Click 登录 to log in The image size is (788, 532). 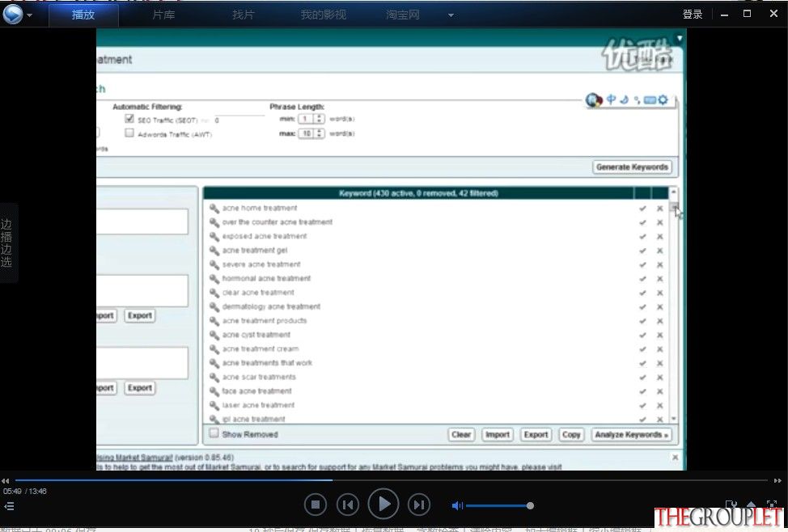pos(693,14)
